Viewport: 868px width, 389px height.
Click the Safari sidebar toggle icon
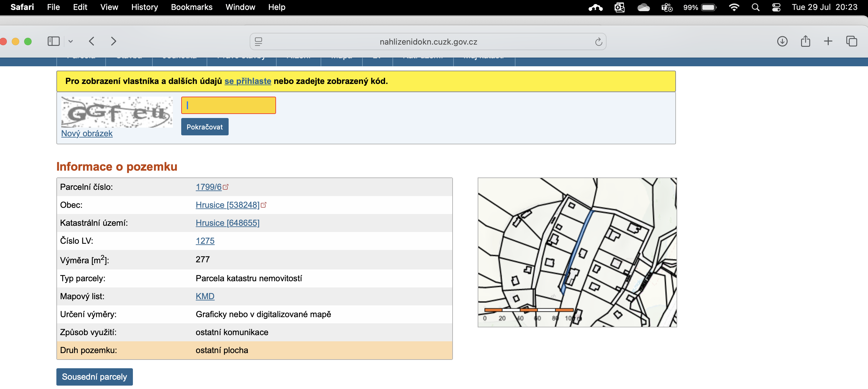[x=53, y=42]
